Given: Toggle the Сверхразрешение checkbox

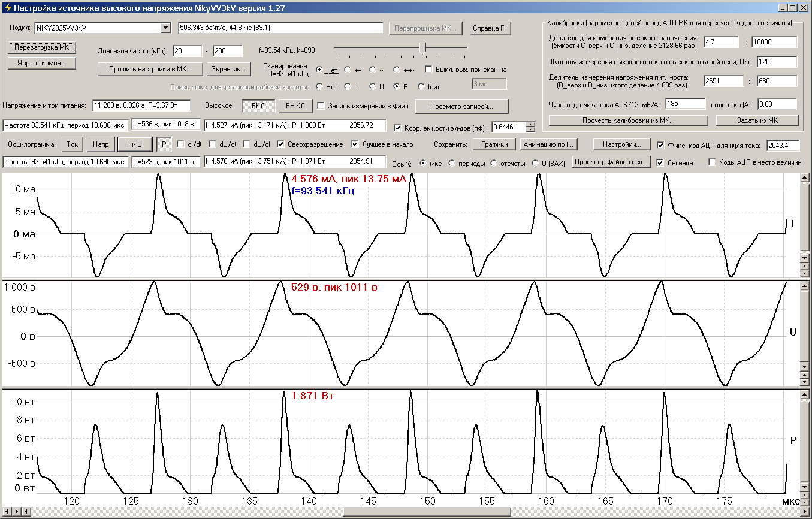Looking at the screenshot, I should (x=280, y=144).
